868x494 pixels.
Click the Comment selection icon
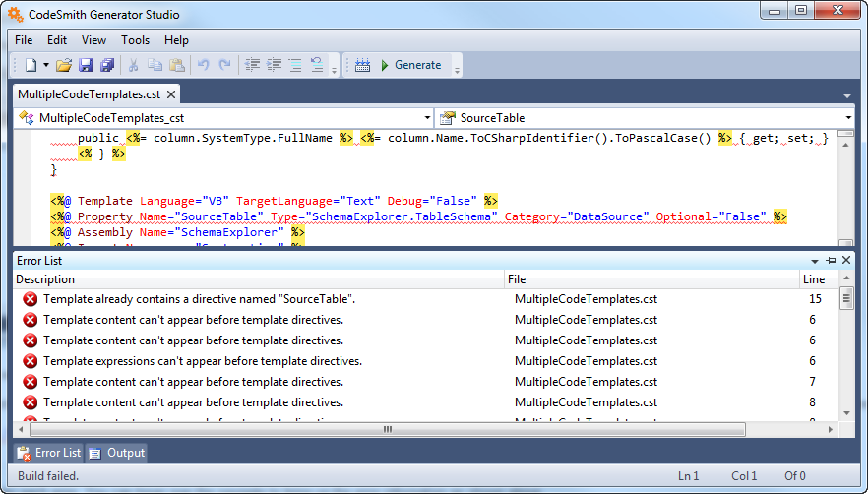pos(295,65)
